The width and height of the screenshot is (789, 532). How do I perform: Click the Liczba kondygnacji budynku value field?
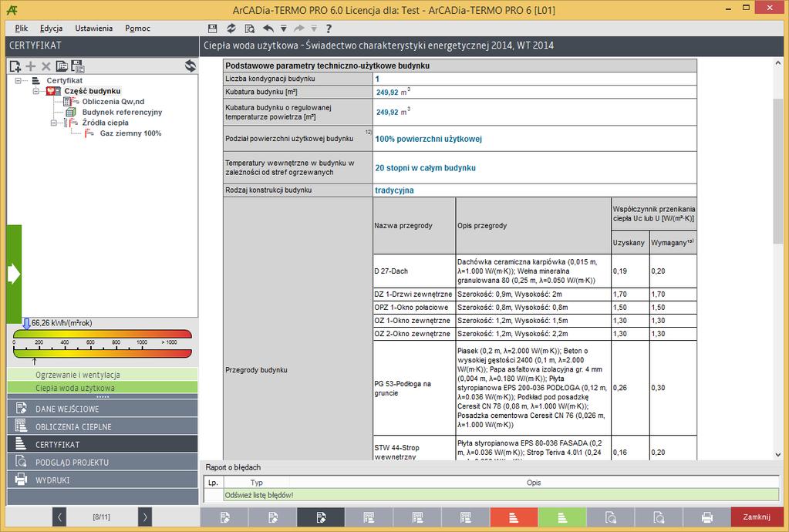pyautogui.click(x=535, y=79)
